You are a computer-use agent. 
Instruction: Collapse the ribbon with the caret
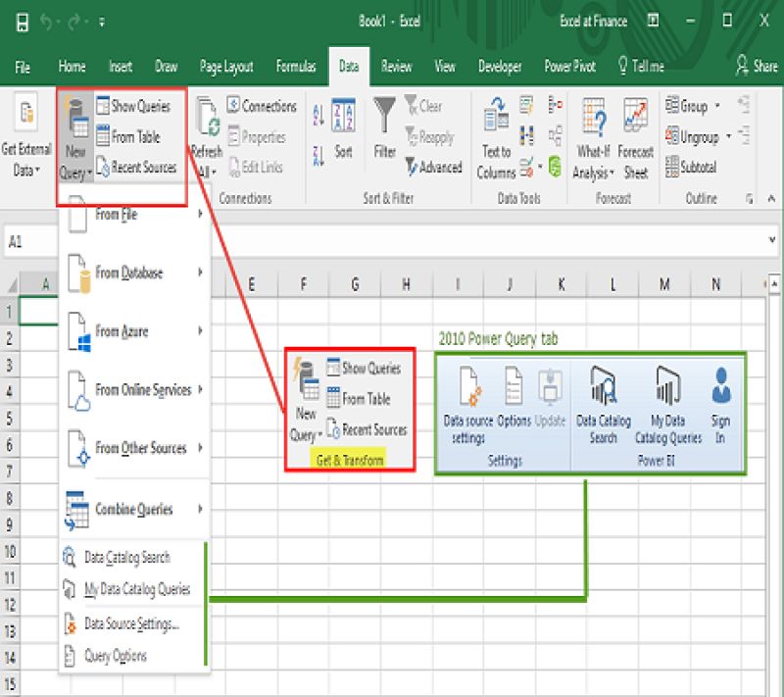[771, 199]
